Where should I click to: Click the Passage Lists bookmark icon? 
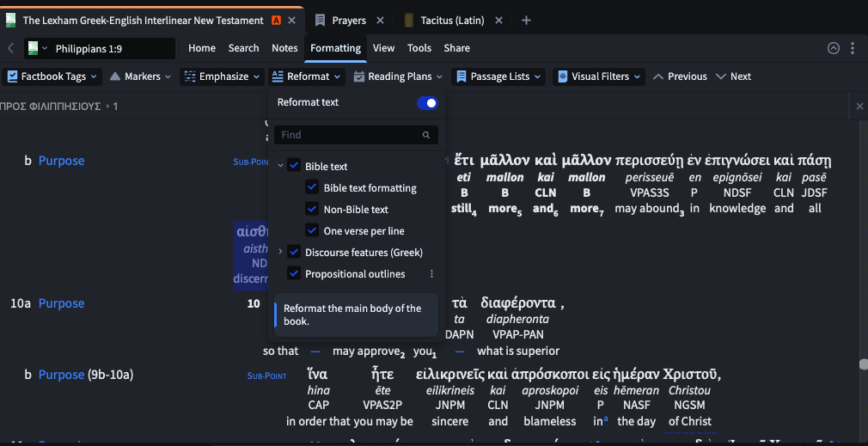point(462,76)
